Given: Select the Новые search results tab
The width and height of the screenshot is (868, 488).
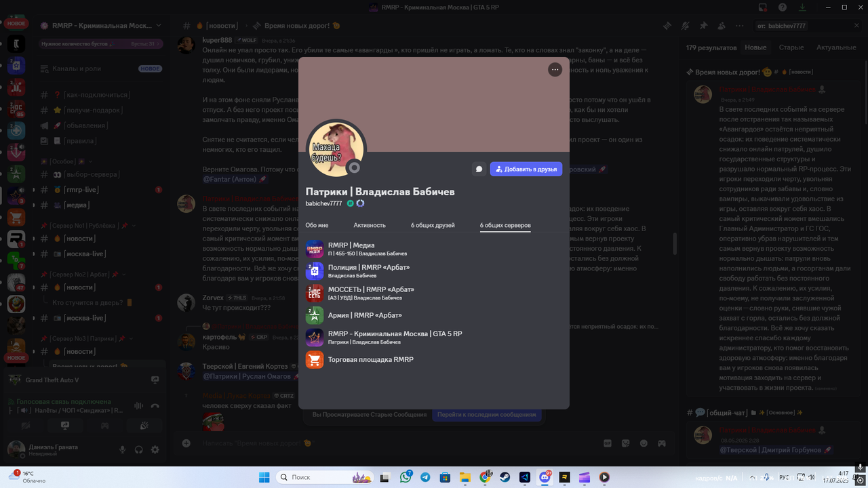Looking at the screenshot, I should (x=755, y=47).
